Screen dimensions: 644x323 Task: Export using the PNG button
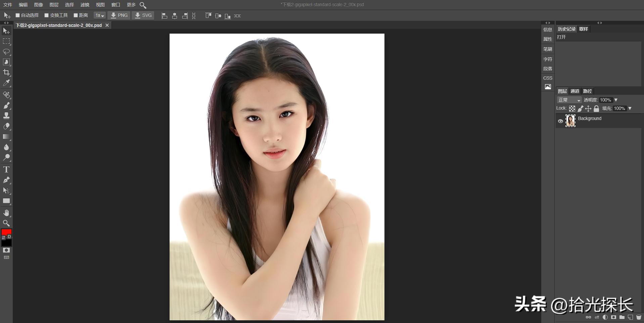point(119,15)
